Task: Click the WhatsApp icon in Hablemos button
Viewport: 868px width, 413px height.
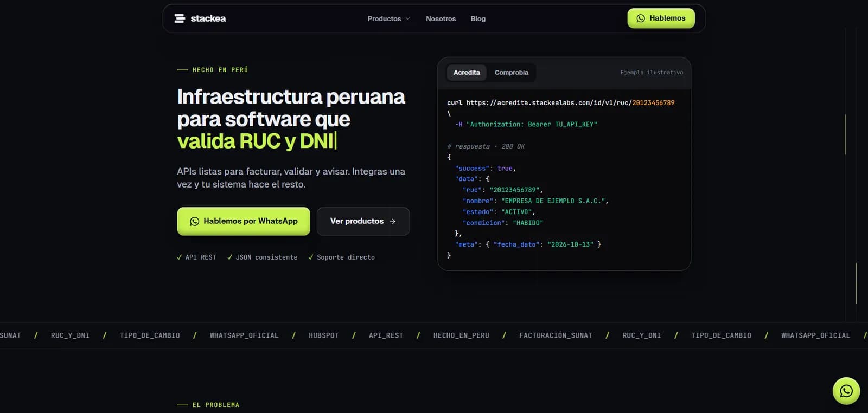Action: point(641,18)
